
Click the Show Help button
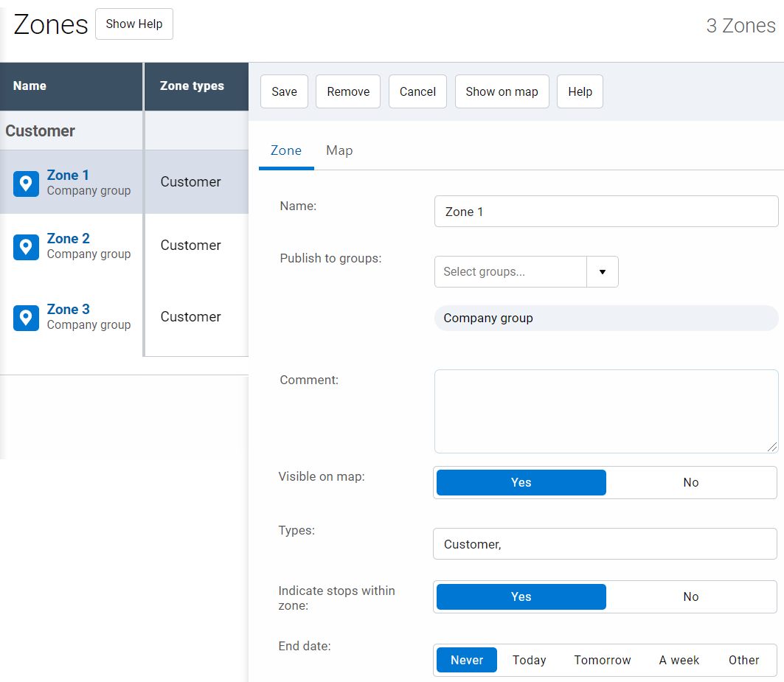click(134, 24)
